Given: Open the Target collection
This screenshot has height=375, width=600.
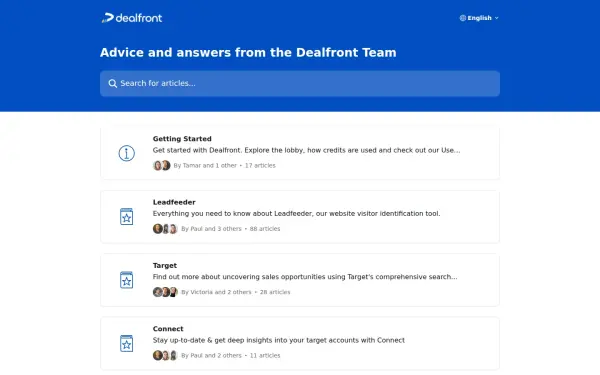Looking at the screenshot, I should click(300, 280).
